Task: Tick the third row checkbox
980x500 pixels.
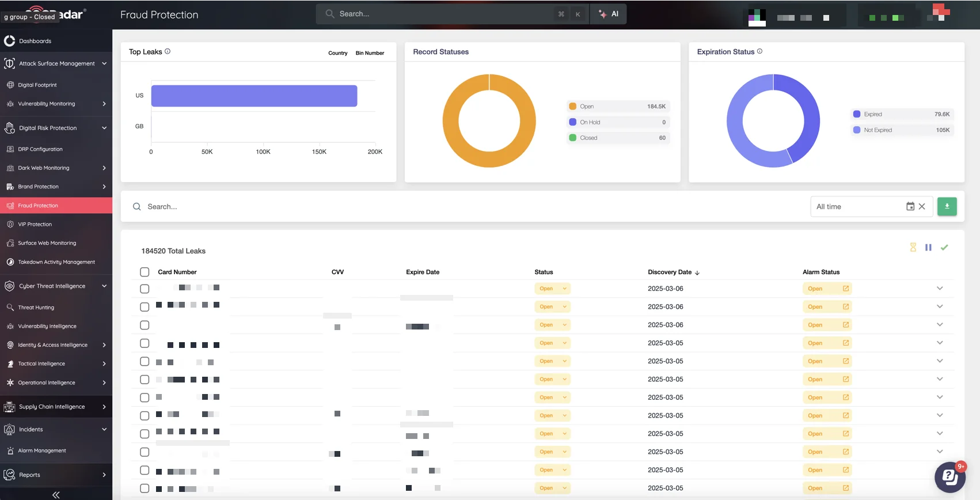Action: 145,325
